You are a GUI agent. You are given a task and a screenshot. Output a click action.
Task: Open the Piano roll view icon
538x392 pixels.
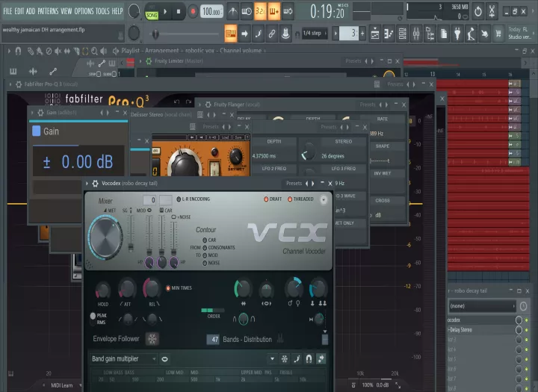tap(389, 34)
